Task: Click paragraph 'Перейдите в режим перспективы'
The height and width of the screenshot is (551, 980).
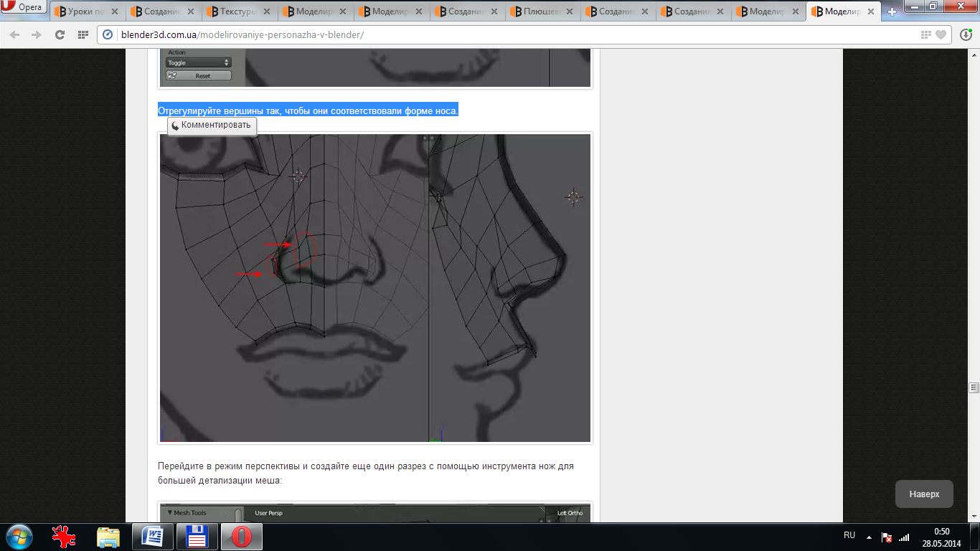Action: [x=366, y=473]
